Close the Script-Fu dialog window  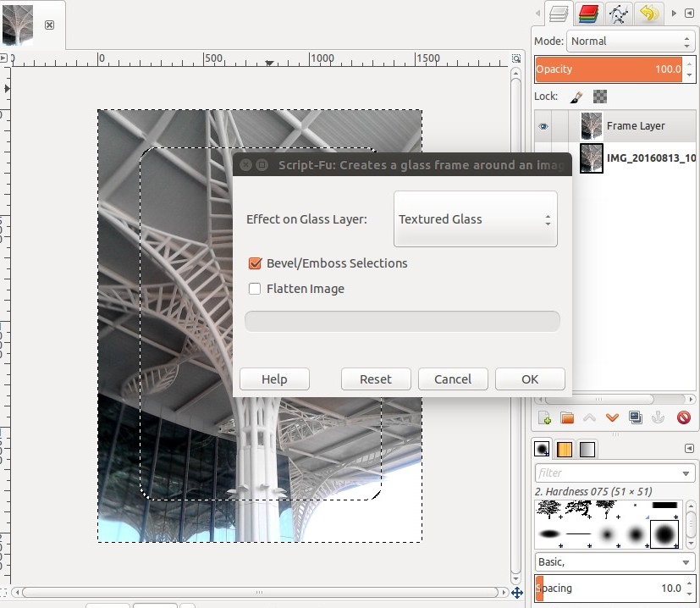pos(245,165)
